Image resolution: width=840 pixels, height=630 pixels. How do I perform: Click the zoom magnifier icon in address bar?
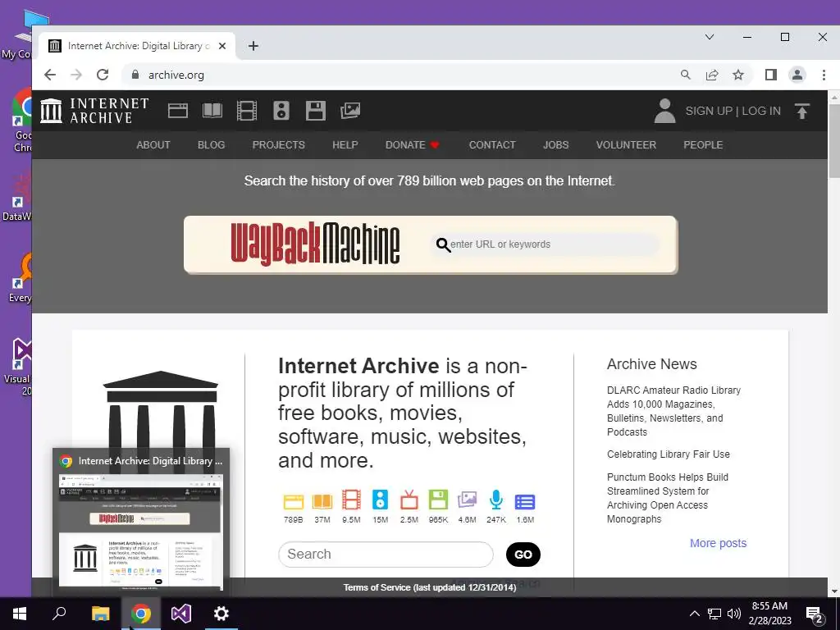coord(686,75)
